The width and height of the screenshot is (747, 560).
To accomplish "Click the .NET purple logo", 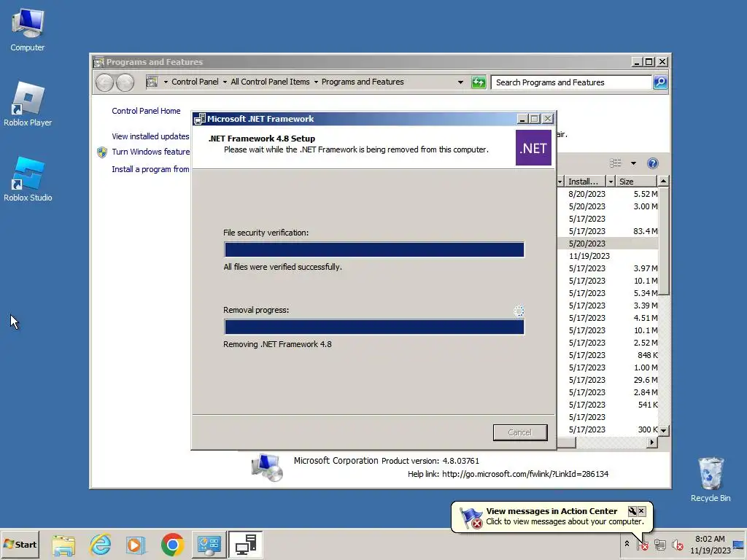I will (533, 148).
